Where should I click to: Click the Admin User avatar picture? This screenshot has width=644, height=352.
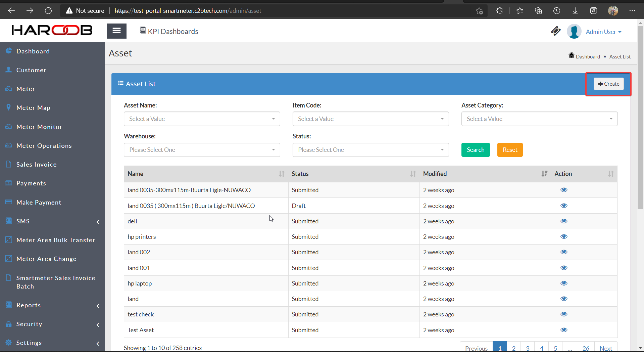574,32
